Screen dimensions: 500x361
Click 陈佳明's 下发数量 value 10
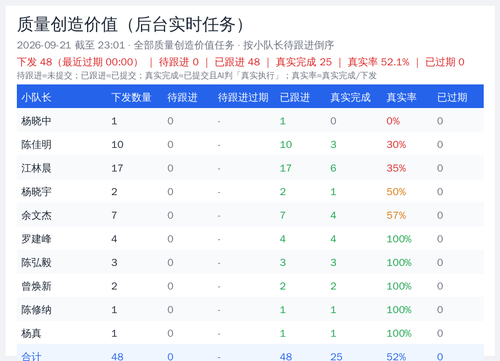pos(117,145)
